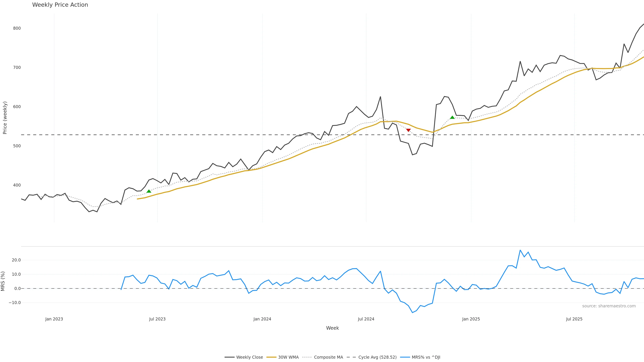Hide the Composite MA series via legend
Image resolution: width=644 pixels, height=362 pixels.
[x=328, y=357]
